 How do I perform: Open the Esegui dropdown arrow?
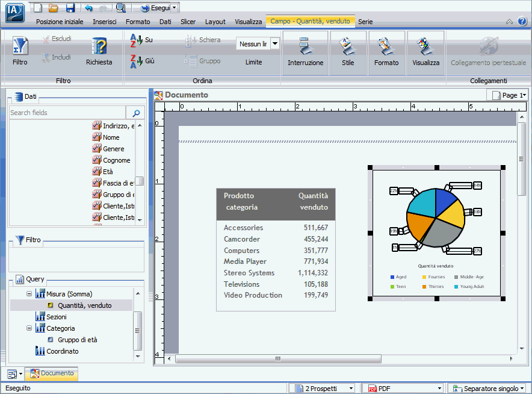175,7
